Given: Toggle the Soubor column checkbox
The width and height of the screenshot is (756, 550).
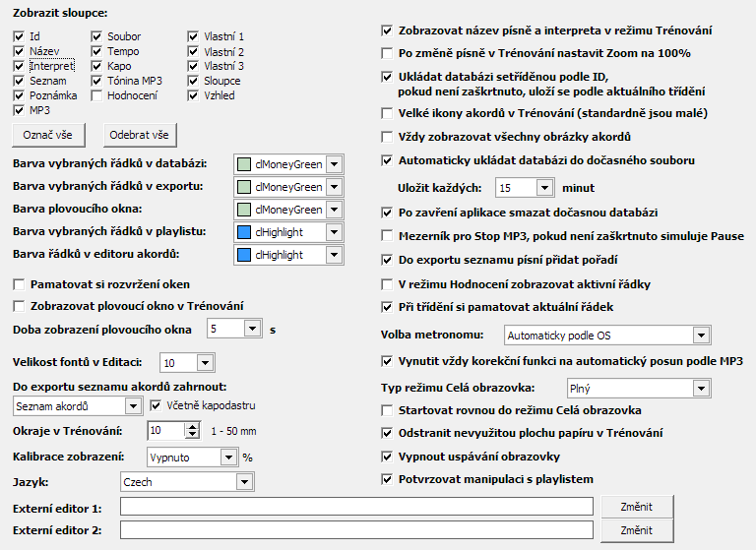Looking at the screenshot, I should click(96, 36).
